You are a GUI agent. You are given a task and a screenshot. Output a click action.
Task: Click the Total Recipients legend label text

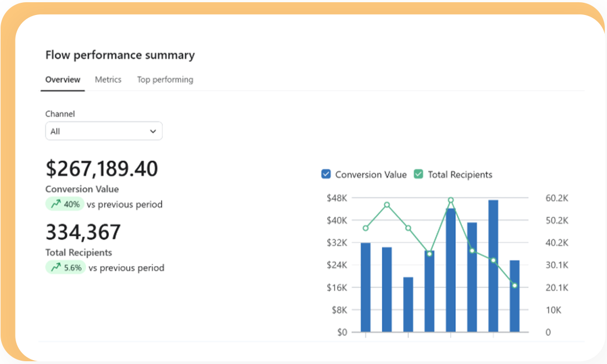point(460,174)
